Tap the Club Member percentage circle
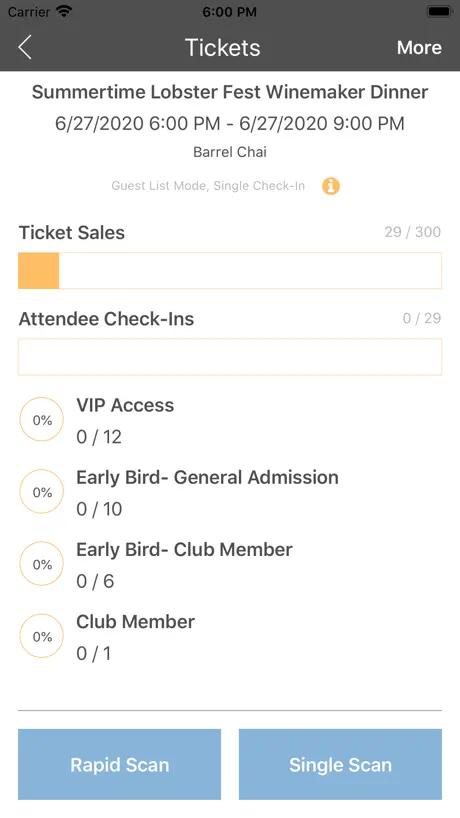The image size is (460, 818). click(x=42, y=636)
